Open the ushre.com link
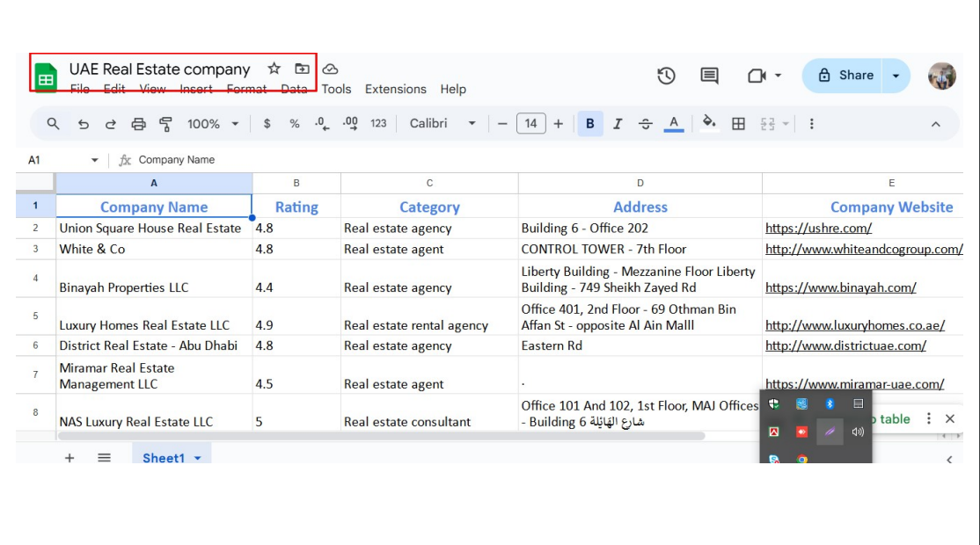The height and width of the screenshot is (545, 980). 818,229
